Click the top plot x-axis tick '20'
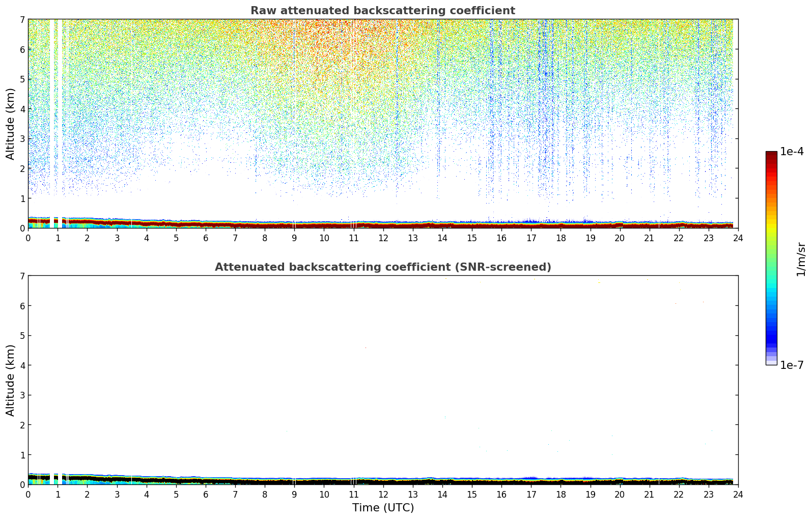Screen dimensions: 812x519 tap(620, 238)
